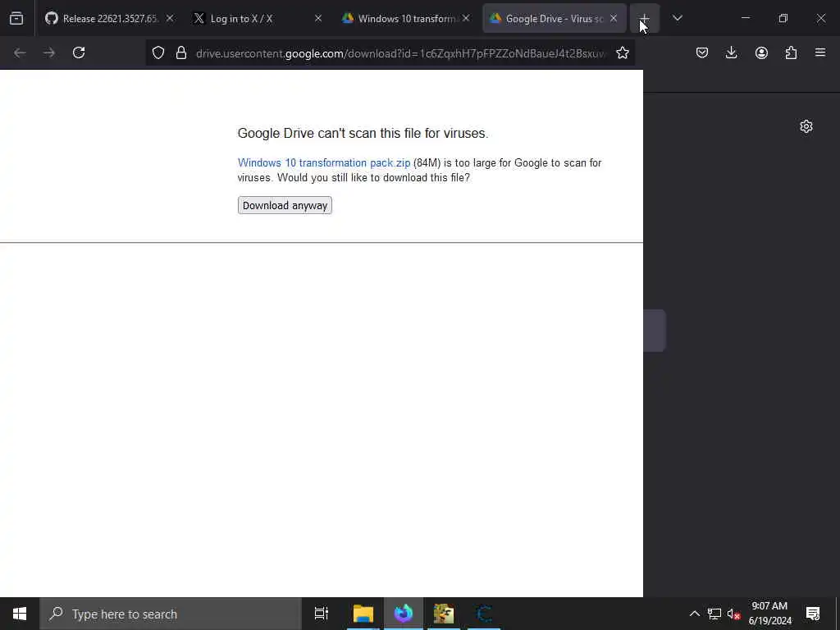
Task: Click the Type here to search box
Action: (171, 614)
